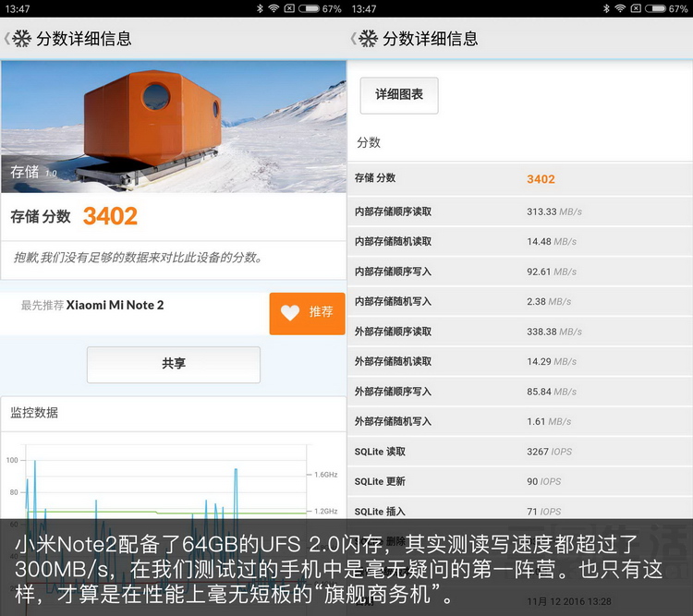Tap battery icon in left status bar
Image resolution: width=693 pixels, height=616 pixels.
309,8
